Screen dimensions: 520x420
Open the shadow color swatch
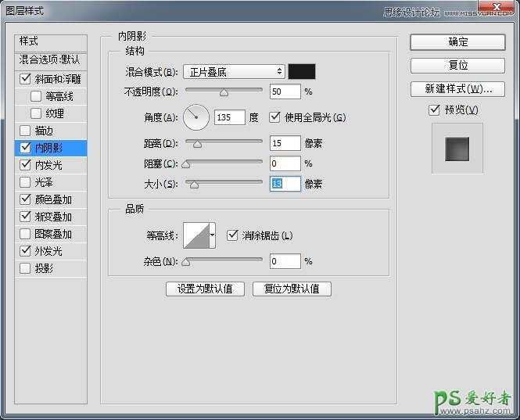tap(301, 71)
